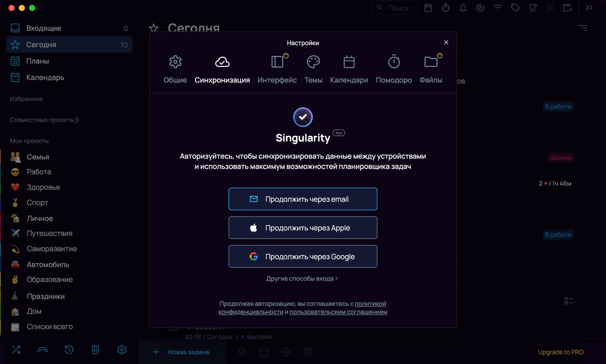Screen dimensions: 606x364
Task: Open the Списки всего project
Action: click(x=69, y=327)
